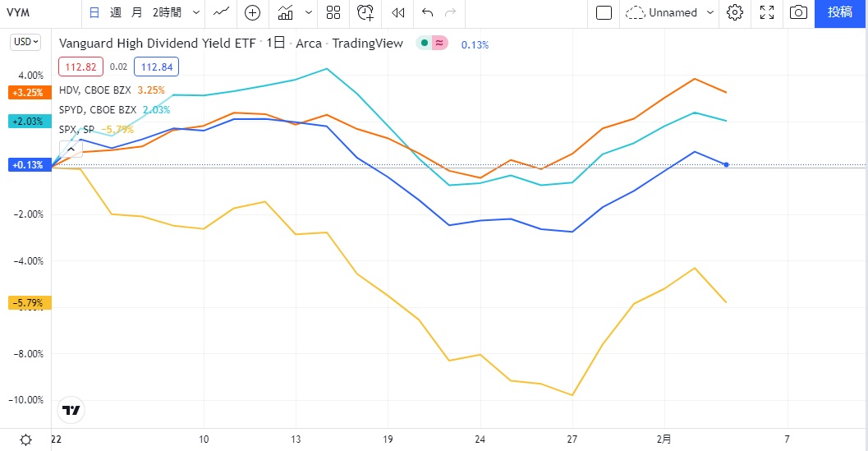The image size is (868, 451).
Task: Click the 27 date label on time axis
Action: click(572, 439)
